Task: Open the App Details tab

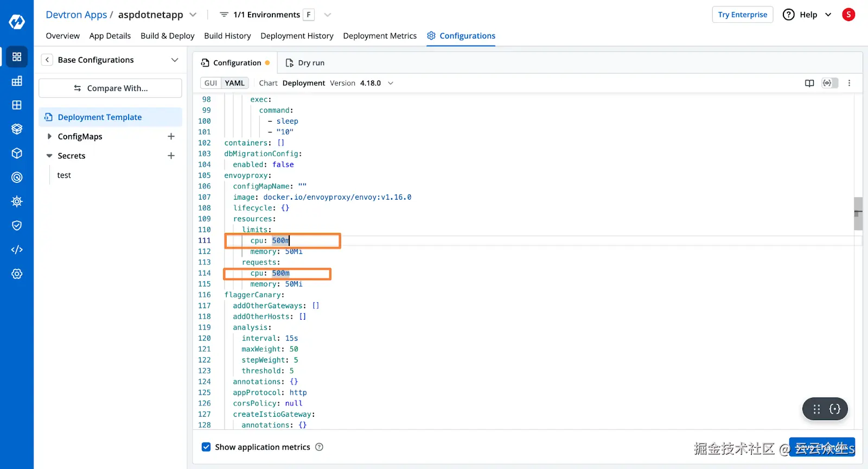Action: pyautogui.click(x=110, y=36)
